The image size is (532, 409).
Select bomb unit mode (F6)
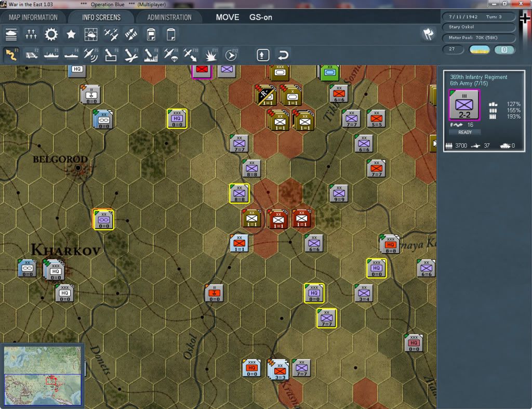coord(111,55)
